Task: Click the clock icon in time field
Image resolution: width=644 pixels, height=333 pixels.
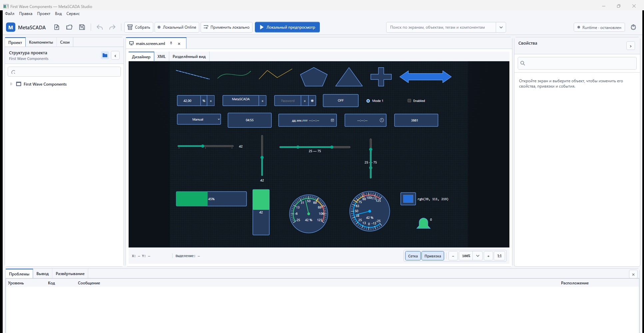Action: click(x=382, y=120)
